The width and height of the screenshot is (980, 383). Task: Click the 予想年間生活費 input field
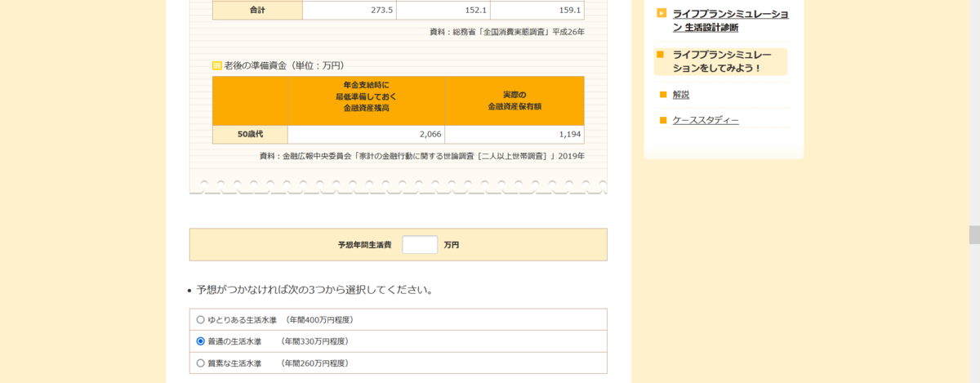[x=420, y=244]
